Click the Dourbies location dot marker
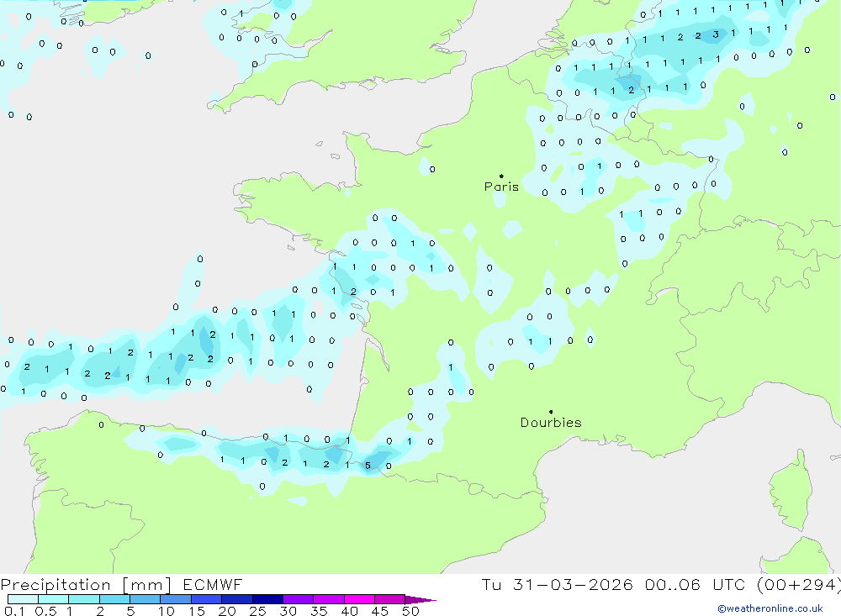Screen dimensions: 841x616 [x=551, y=412]
